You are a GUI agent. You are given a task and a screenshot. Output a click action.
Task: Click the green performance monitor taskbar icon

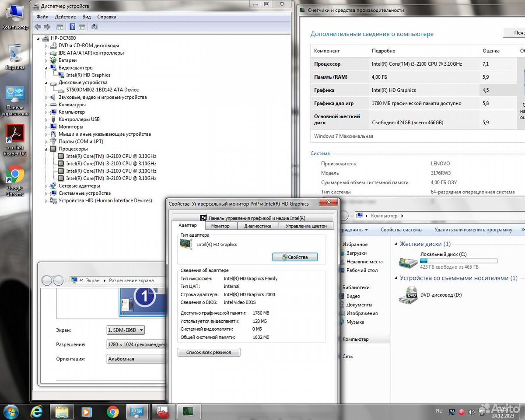point(188,412)
